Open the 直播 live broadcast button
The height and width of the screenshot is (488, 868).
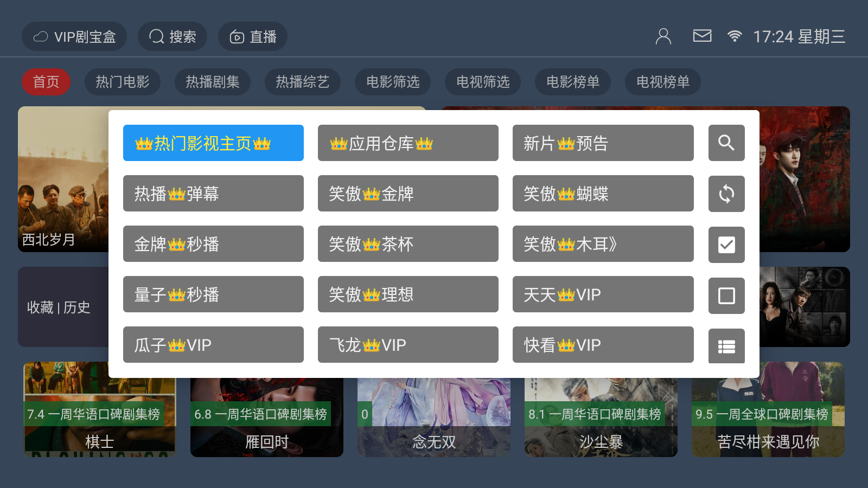(253, 36)
